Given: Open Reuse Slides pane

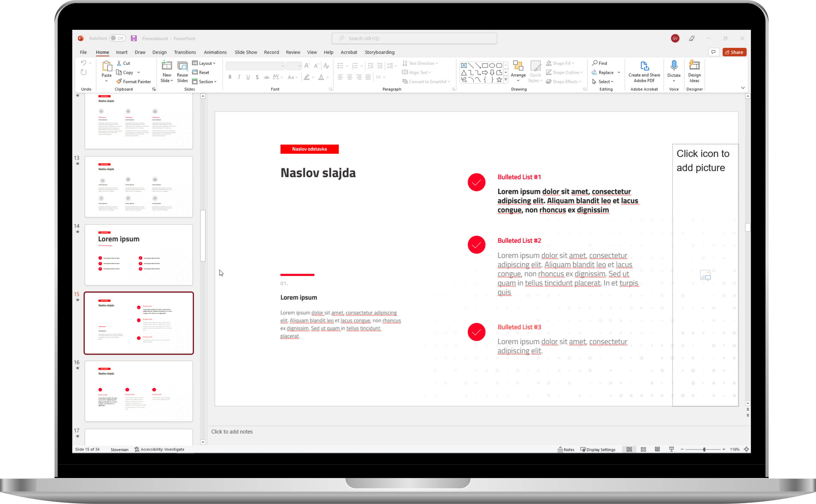Looking at the screenshot, I should [x=183, y=72].
